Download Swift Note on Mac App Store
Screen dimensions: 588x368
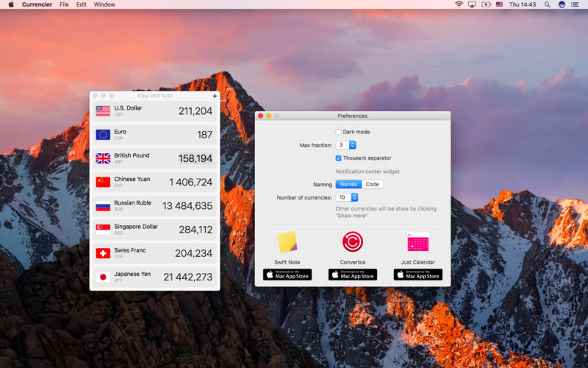[x=287, y=275]
